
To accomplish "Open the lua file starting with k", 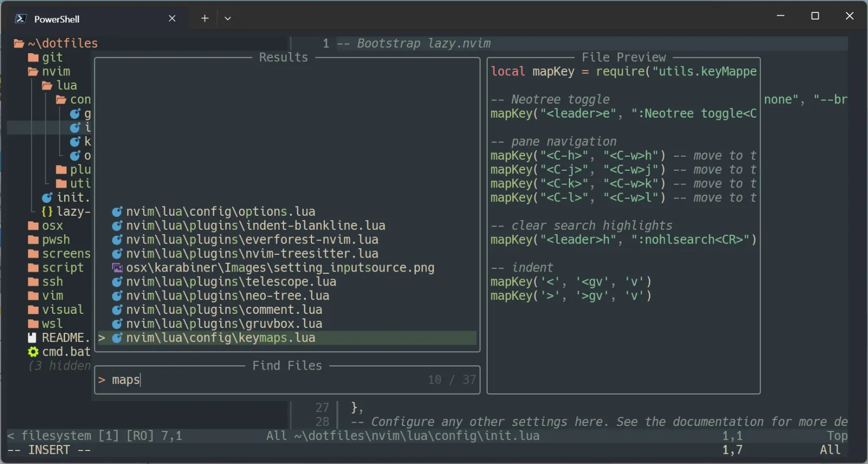I will 80,142.
